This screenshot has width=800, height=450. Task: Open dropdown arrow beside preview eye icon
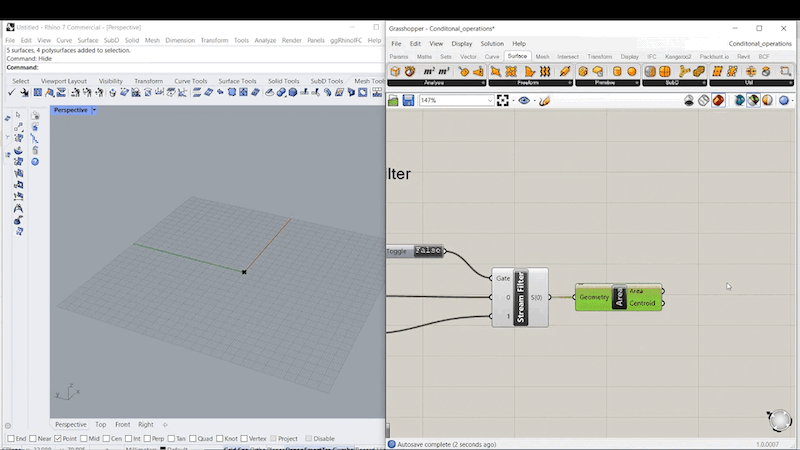[x=535, y=101]
